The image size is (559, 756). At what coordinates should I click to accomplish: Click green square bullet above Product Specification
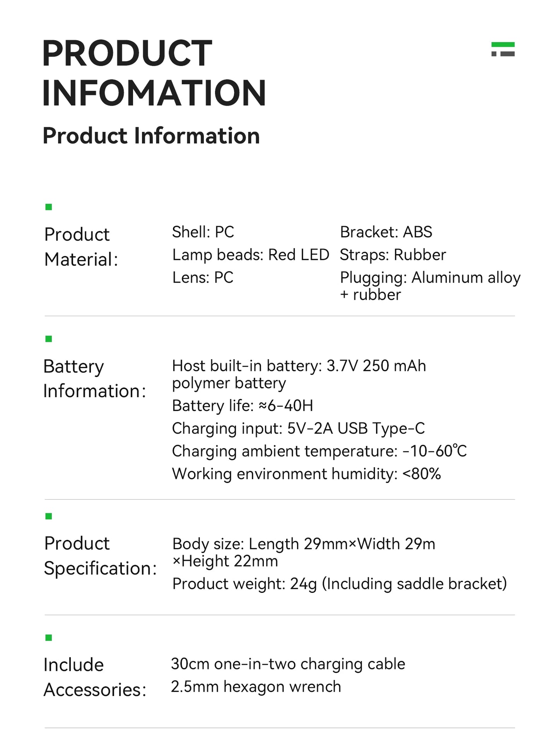pos(49,516)
